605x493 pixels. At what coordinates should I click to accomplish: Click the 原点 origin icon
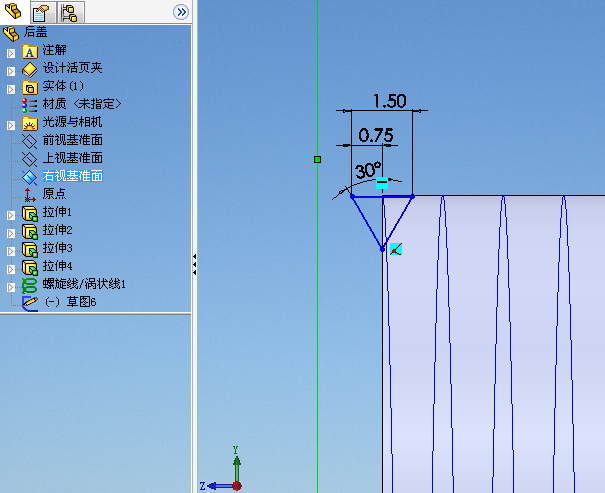pos(30,195)
